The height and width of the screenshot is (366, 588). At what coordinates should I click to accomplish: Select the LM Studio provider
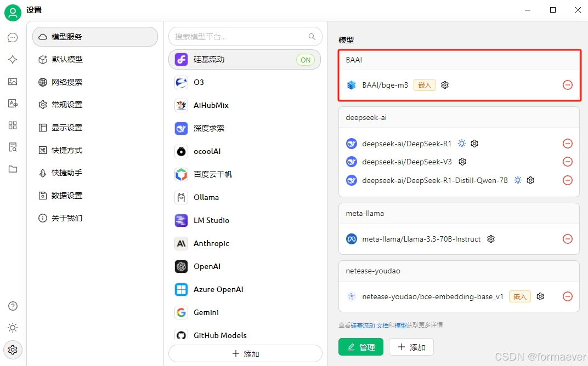(245, 220)
